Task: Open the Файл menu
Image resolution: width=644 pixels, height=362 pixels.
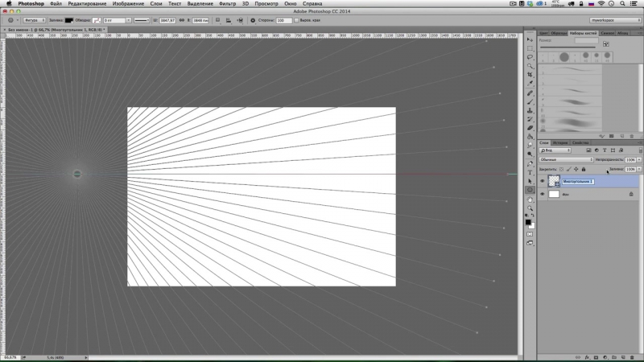Action: 56,3
